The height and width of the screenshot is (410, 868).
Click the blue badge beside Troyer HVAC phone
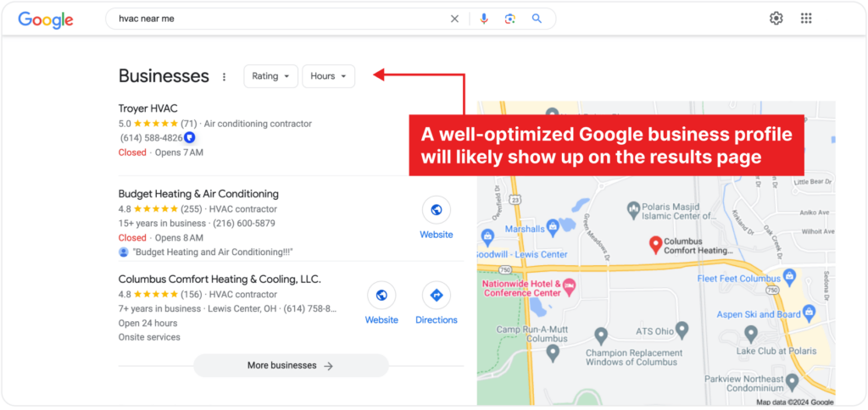click(x=189, y=137)
